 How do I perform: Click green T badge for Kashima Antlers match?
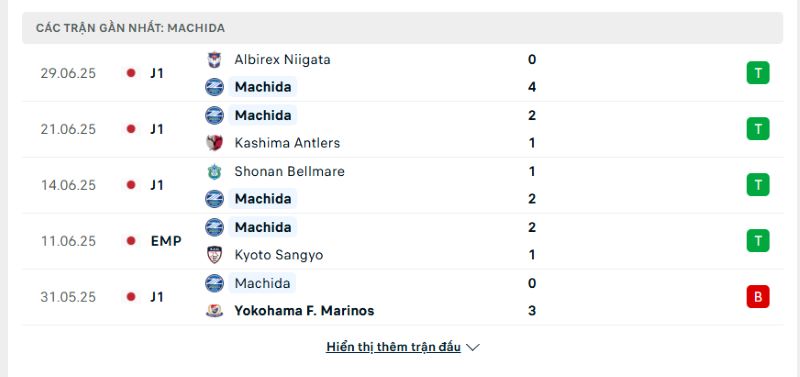click(x=758, y=129)
